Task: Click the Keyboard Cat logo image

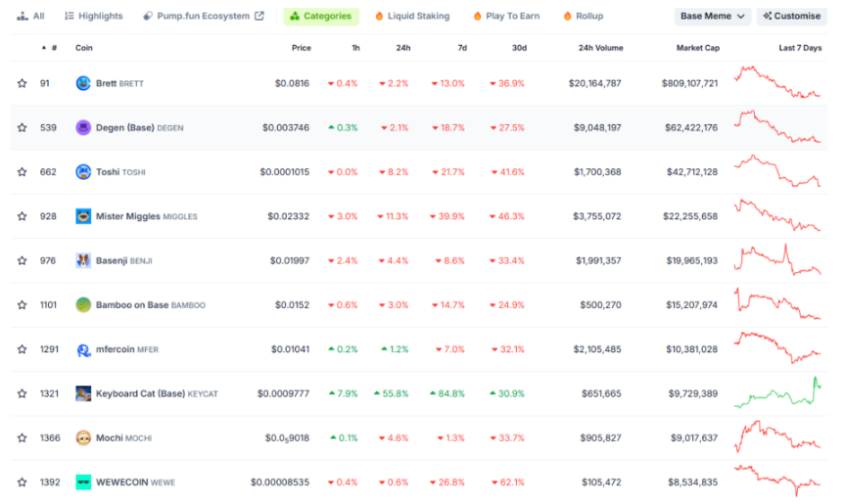Action: [83, 393]
